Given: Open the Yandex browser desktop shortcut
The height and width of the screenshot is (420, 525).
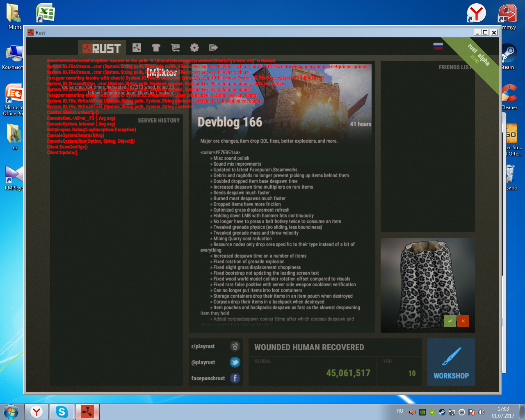Looking at the screenshot, I should [x=476, y=13].
